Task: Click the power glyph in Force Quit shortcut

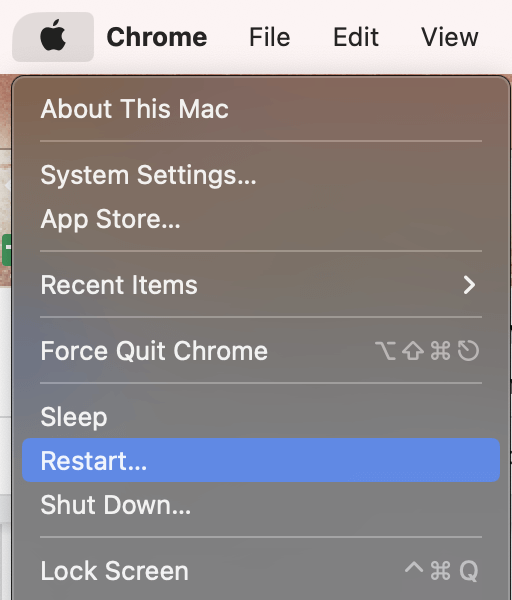Action: [468, 351]
